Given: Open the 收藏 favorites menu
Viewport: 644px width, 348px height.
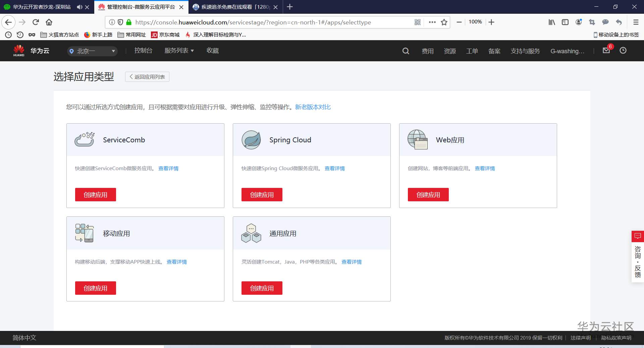Looking at the screenshot, I should click(x=213, y=51).
